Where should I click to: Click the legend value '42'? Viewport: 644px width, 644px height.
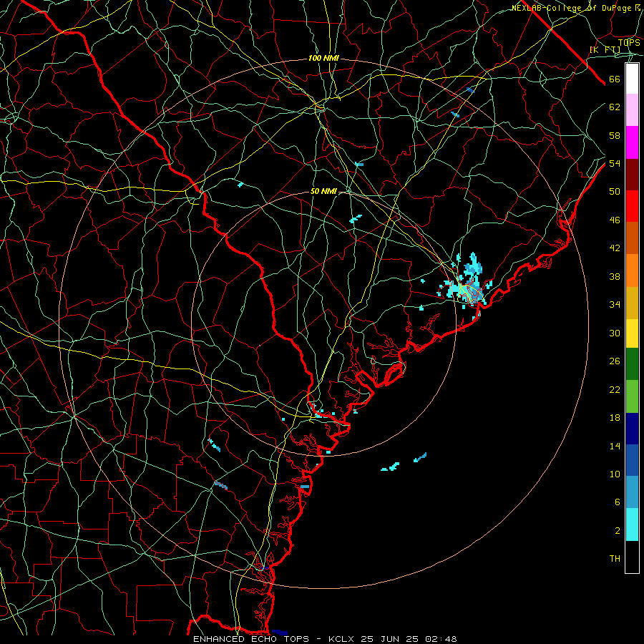pyautogui.click(x=615, y=248)
